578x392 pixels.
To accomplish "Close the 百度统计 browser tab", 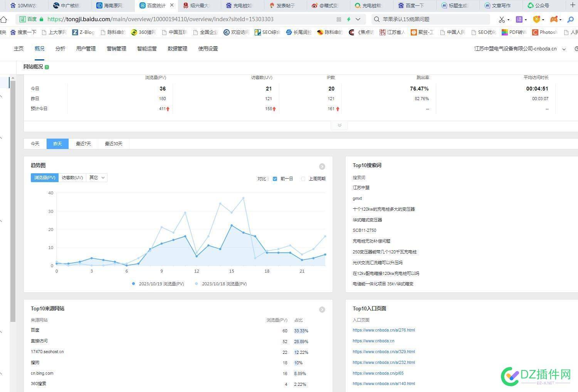I will point(172,5).
